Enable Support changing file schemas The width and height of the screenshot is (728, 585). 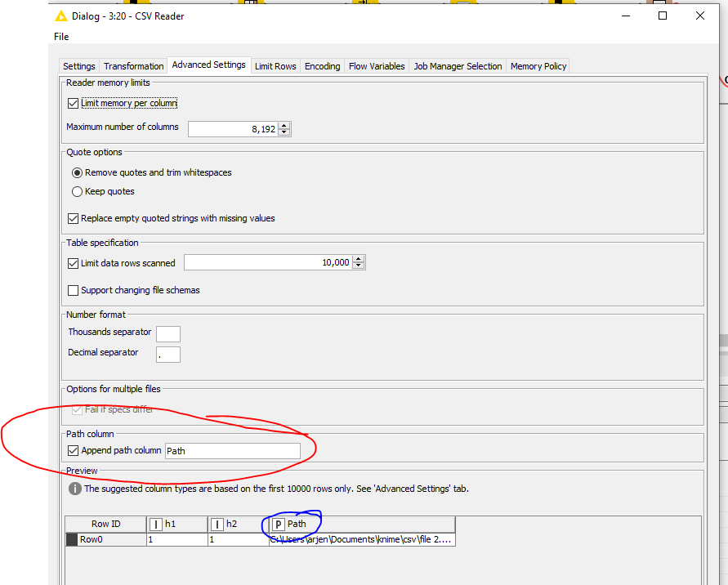(73, 290)
